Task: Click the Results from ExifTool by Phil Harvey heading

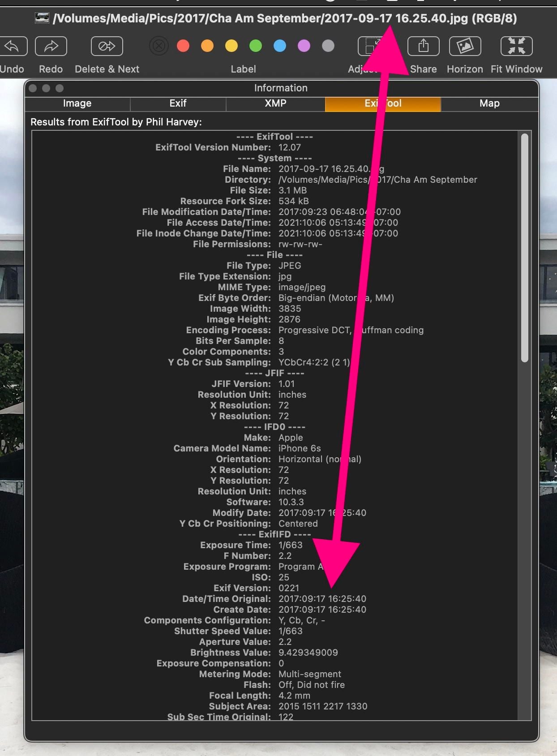Action: pos(116,122)
